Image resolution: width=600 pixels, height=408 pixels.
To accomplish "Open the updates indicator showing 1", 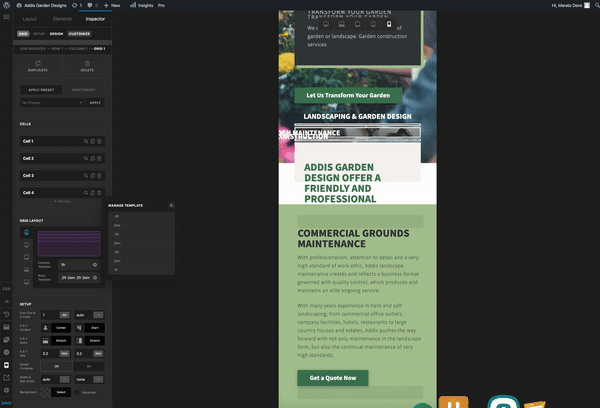I will click(x=77, y=5).
